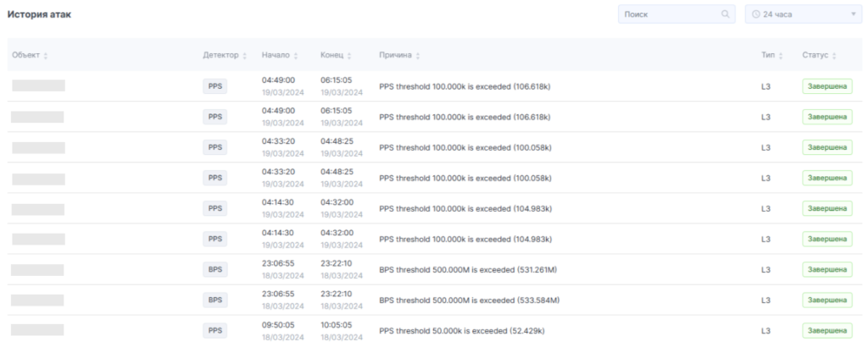Click Завершена status in the 533.584M row
The image size is (868, 353).
(827, 300)
